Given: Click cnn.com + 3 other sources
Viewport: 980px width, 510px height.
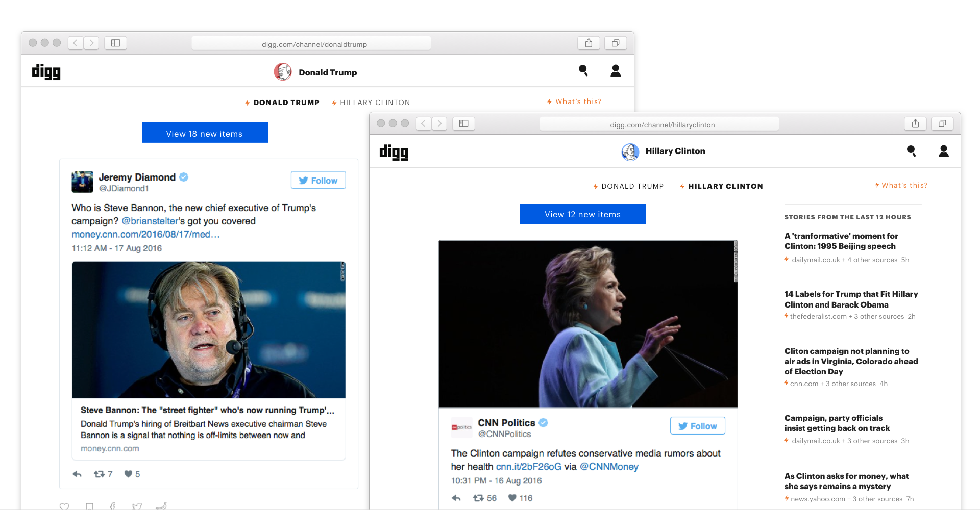Looking at the screenshot, I should [833, 384].
